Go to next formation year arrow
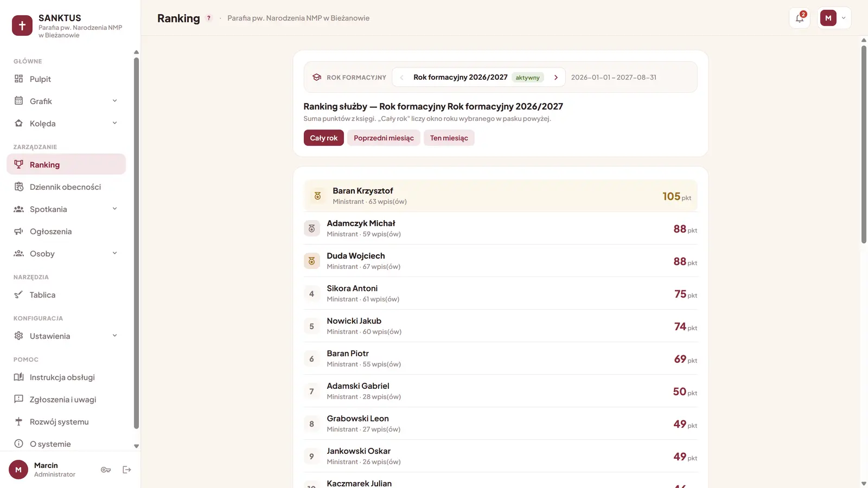Viewport: 868px width, 488px height. pos(556,78)
